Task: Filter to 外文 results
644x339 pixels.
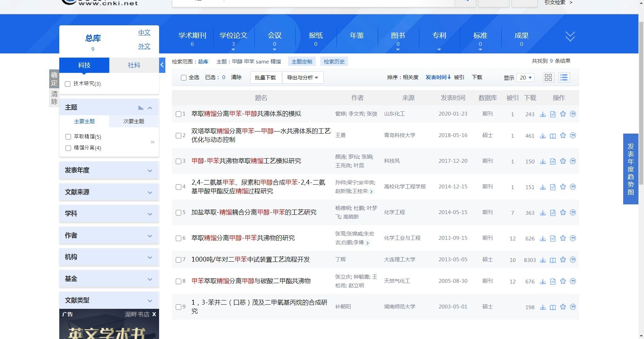Action: pos(144,46)
